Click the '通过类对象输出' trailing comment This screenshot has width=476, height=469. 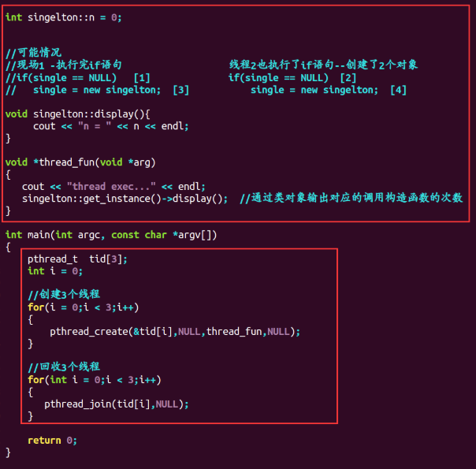point(351,198)
